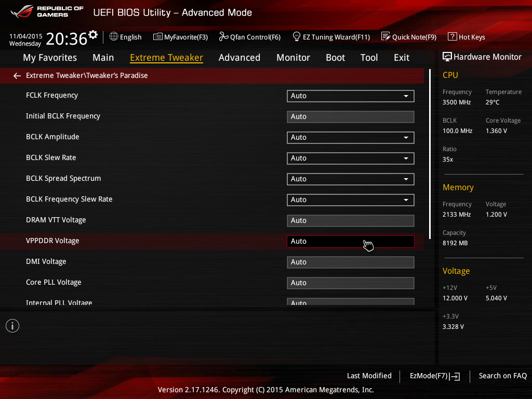Click the EZ Tuning Wizard lightbulb icon
Viewport: 532px width, 399px height.
coord(297,36)
